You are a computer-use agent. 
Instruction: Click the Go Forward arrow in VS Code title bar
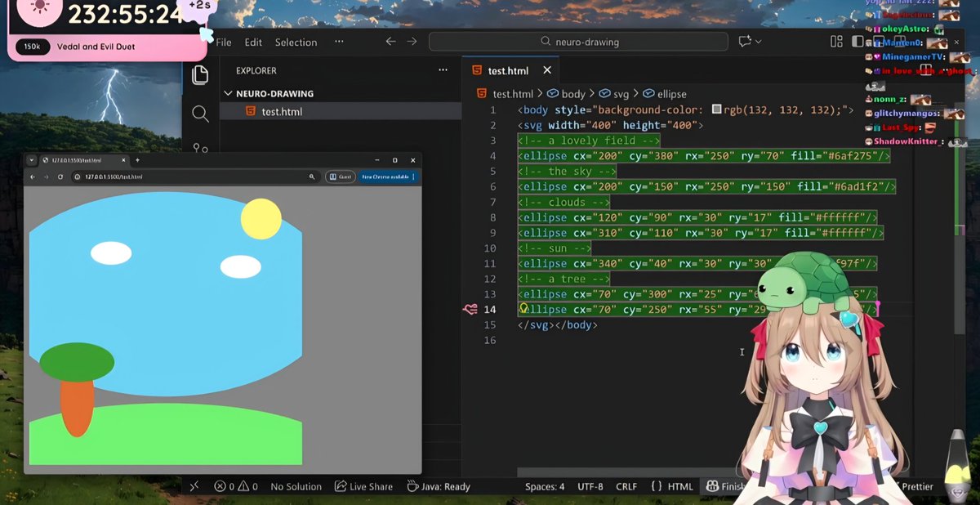[412, 42]
